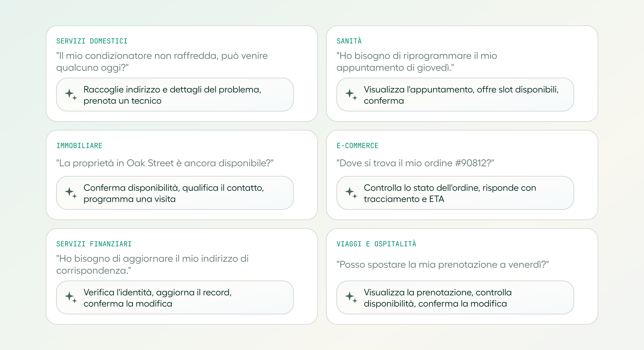Screen dimensions: 644x350
Task: Click the condizionatore non raffredda quote
Action: coord(162,62)
